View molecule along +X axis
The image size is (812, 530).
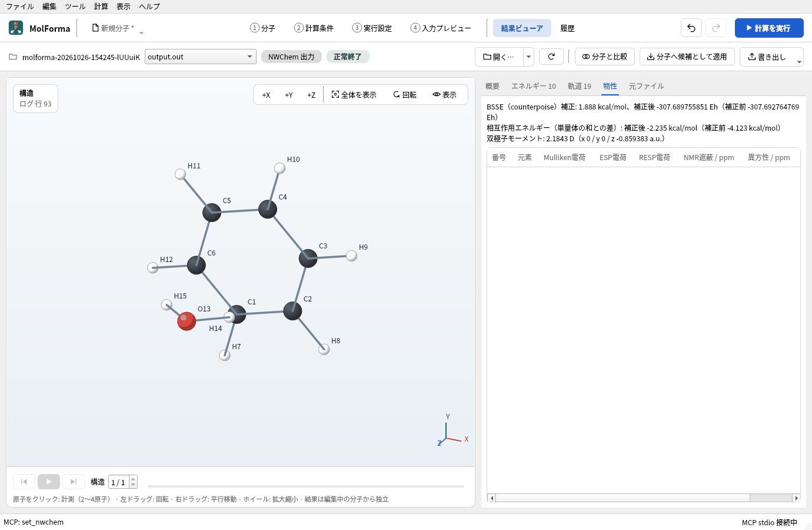tap(266, 95)
